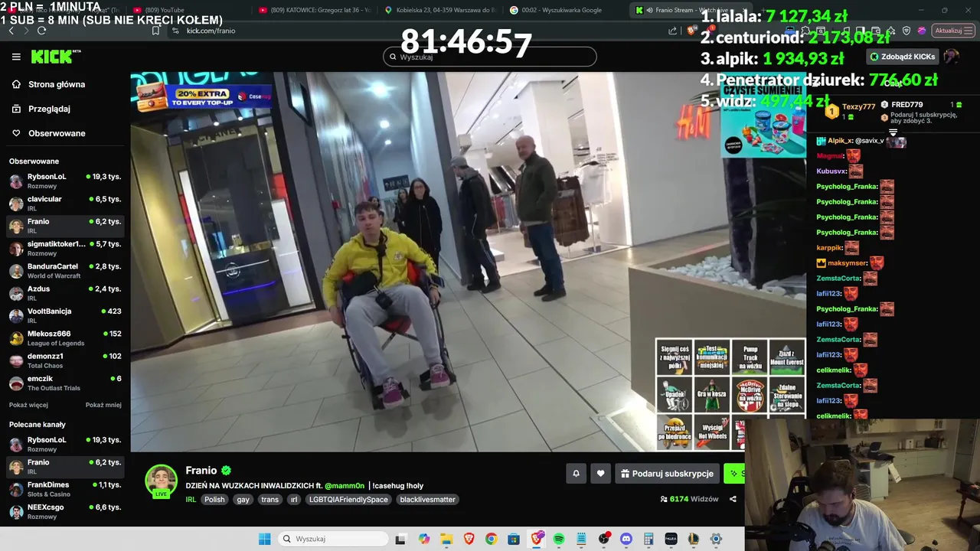Open NEEXcsgo recommended channel
Viewport: 980px width, 551px height.
(x=64, y=511)
